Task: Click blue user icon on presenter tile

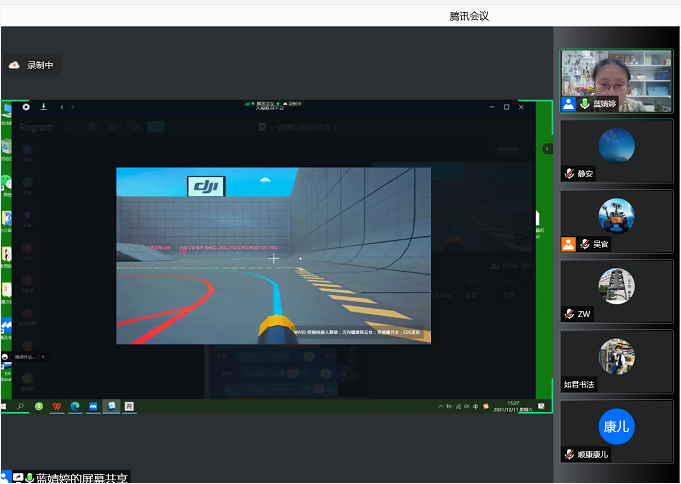Action: pos(569,104)
